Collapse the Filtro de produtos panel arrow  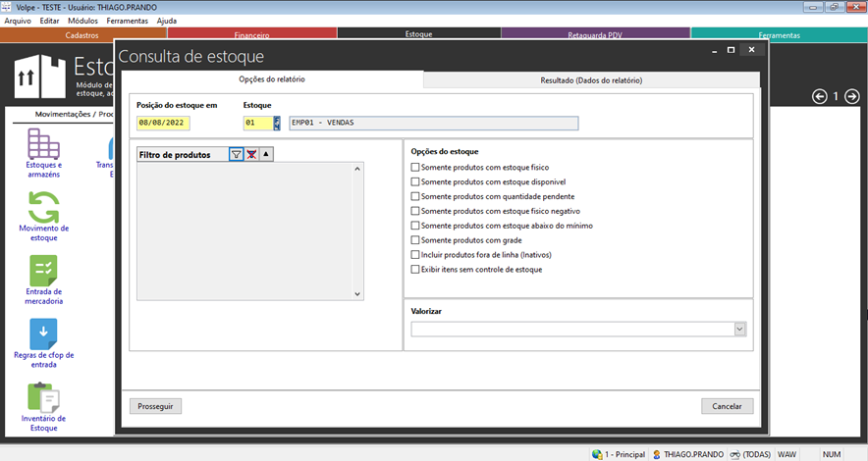(x=266, y=154)
